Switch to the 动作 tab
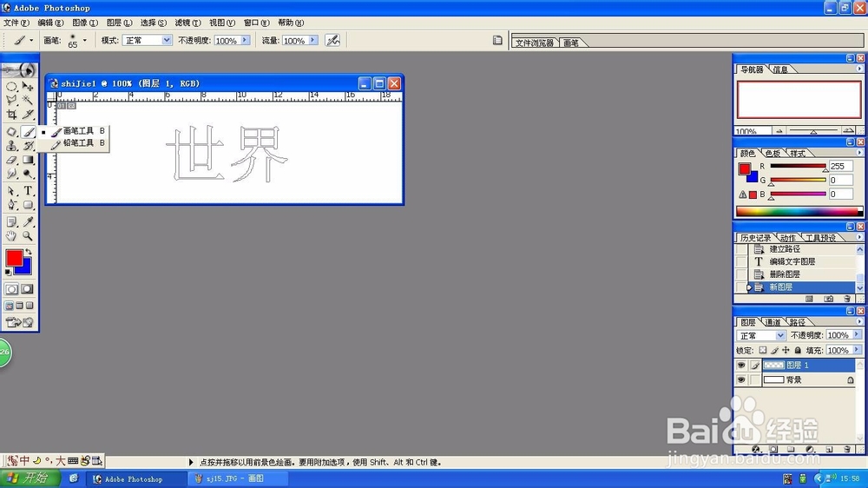The image size is (868, 488). tap(788, 238)
